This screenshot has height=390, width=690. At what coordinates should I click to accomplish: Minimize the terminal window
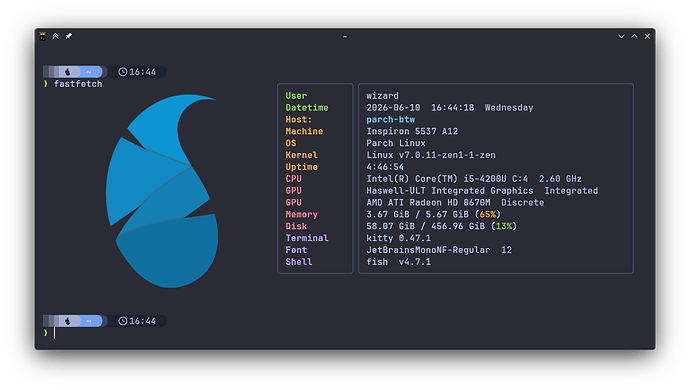(621, 37)
